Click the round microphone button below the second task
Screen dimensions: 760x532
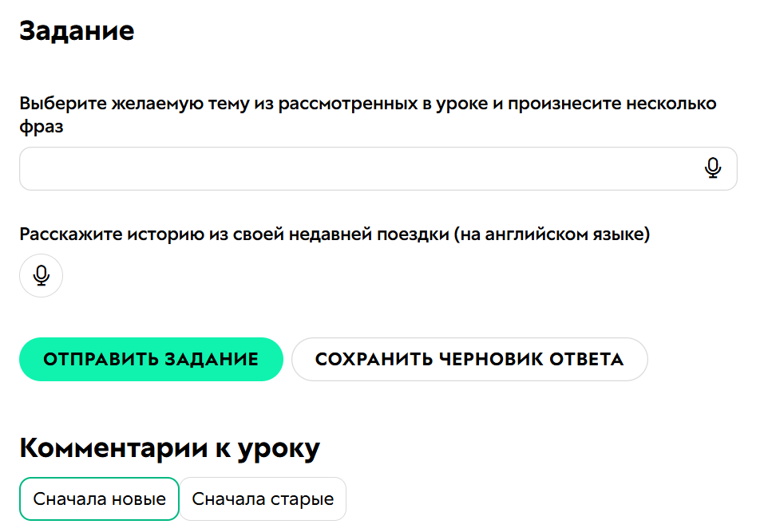pyautogui.click(x=40, y=275)
